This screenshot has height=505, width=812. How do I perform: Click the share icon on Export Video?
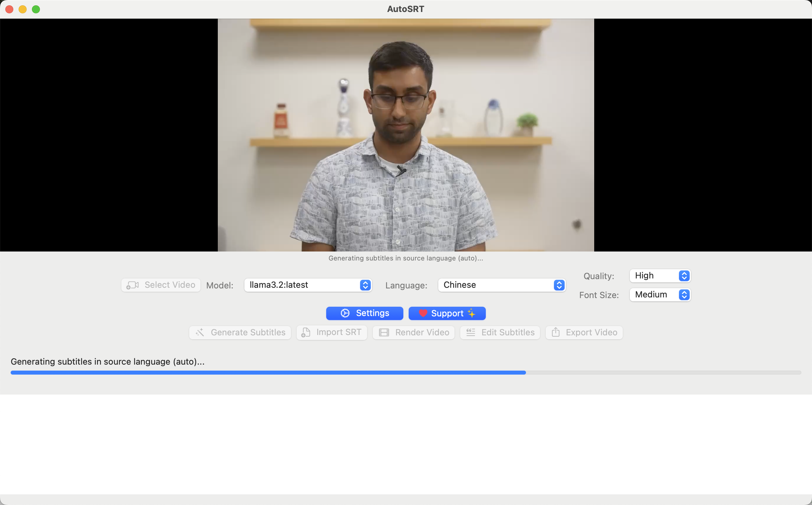pyautogui.click(x=555, y=332)
